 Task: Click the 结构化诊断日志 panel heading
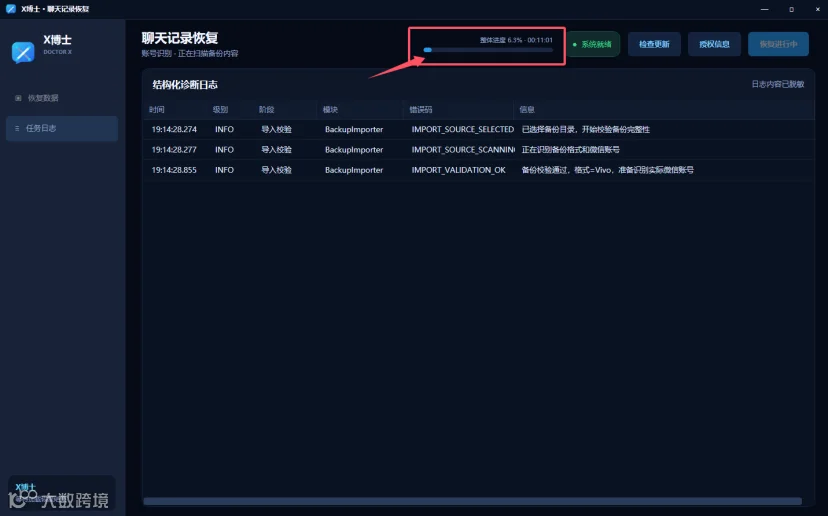coord(185,85)
